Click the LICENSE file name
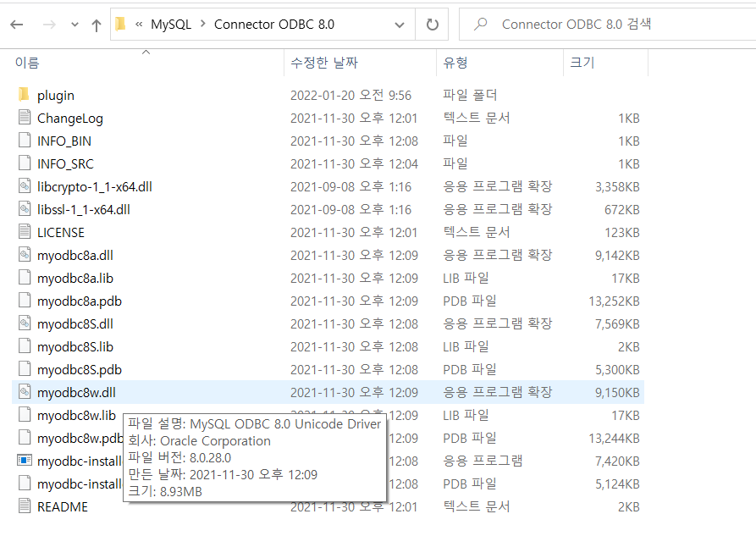The height and width of the screenshot is (536, 756). [61, 233]
